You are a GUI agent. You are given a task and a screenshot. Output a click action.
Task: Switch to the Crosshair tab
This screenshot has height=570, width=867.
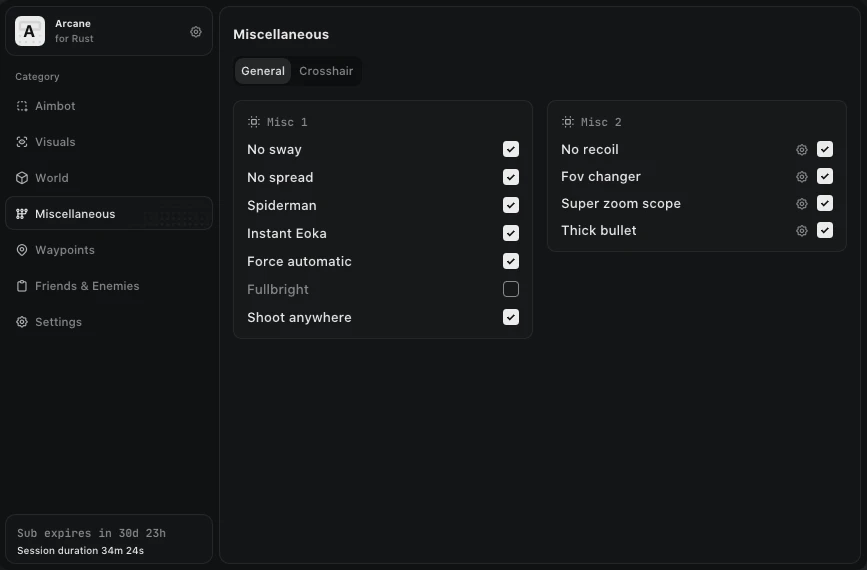tap(326, 71)
